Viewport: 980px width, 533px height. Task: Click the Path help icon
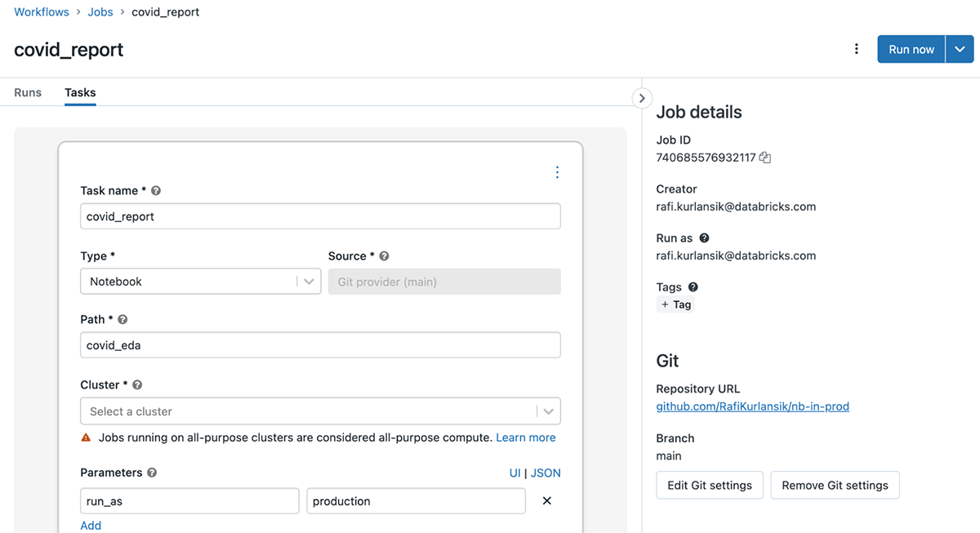(x=122, y=319)
